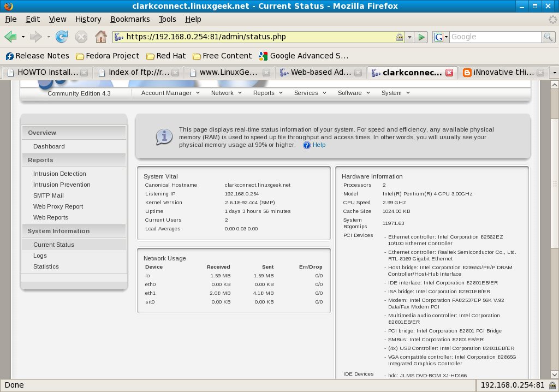Expand the Account Manager menu
This screenshot has width=559, height=392.
coord(170,93)
